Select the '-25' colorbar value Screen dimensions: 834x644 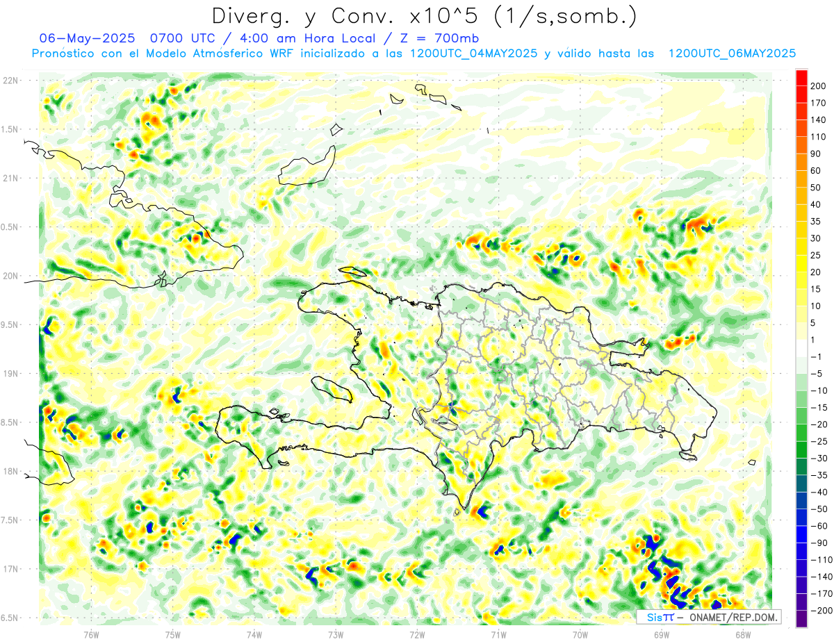coord(819,441)
